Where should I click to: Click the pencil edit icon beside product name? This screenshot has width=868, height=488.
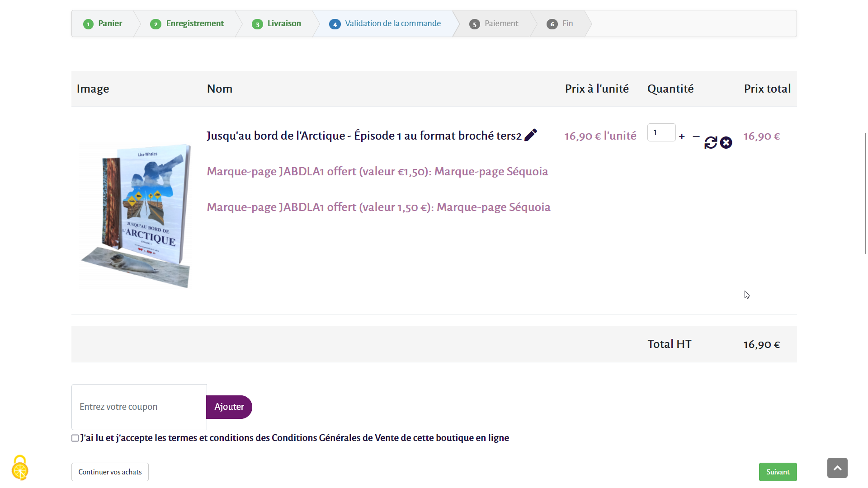[531, 135]
